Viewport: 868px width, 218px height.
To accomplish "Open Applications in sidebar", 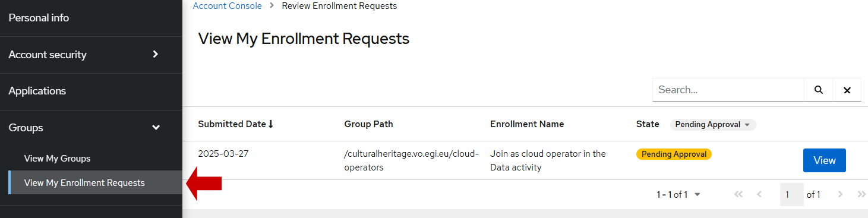I will tap(91, 91).
